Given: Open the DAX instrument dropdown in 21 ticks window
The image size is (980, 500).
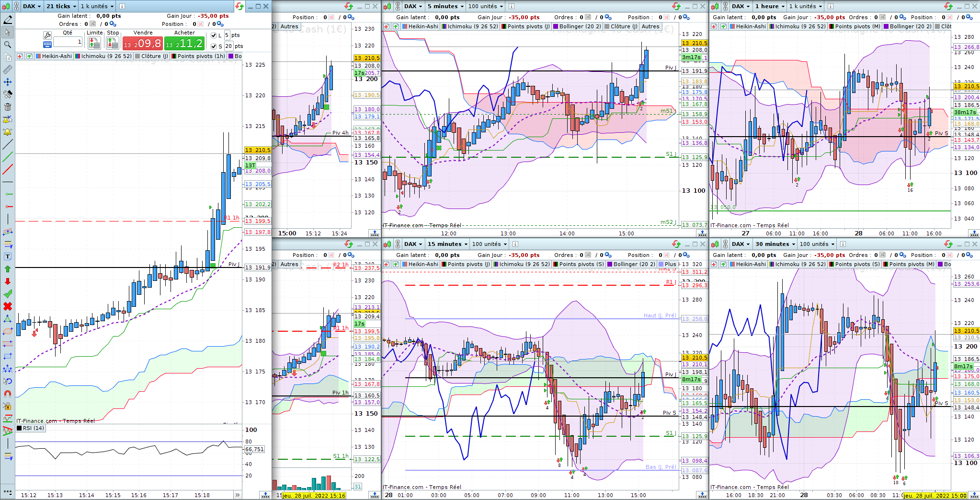Looking at the screenshot, I should (x=32, y=6).
